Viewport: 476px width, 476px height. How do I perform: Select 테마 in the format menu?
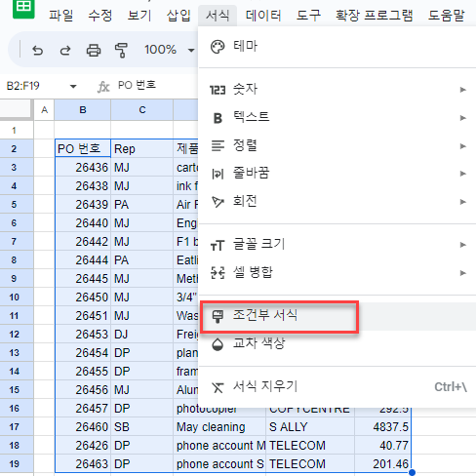[x=337, y=46]
